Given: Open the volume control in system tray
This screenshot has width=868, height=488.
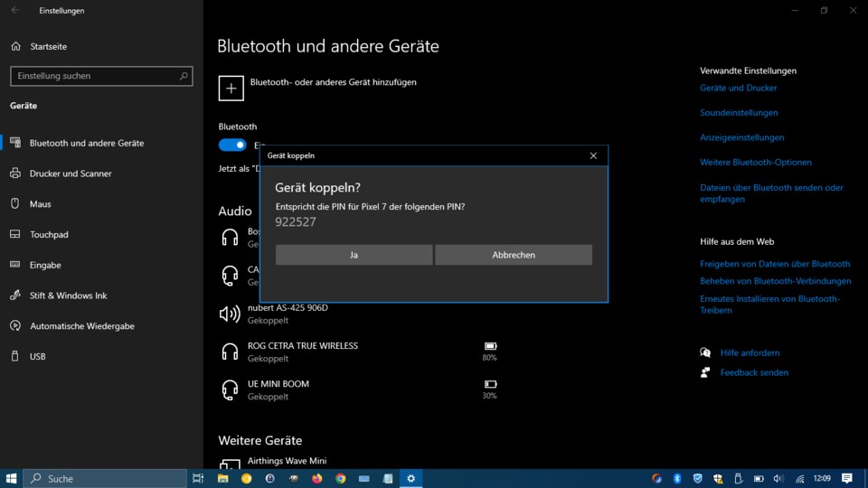Looking at the screenshot, I should click(778, 479).
